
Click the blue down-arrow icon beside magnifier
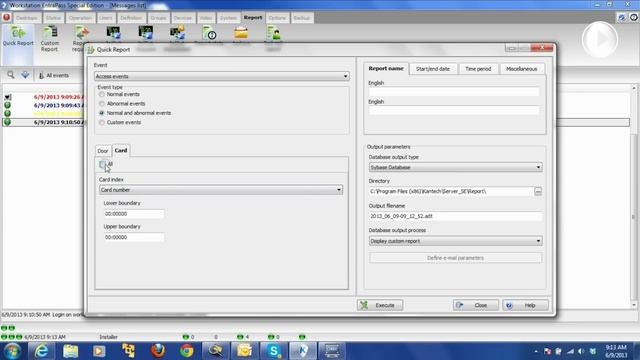point(25,75)
